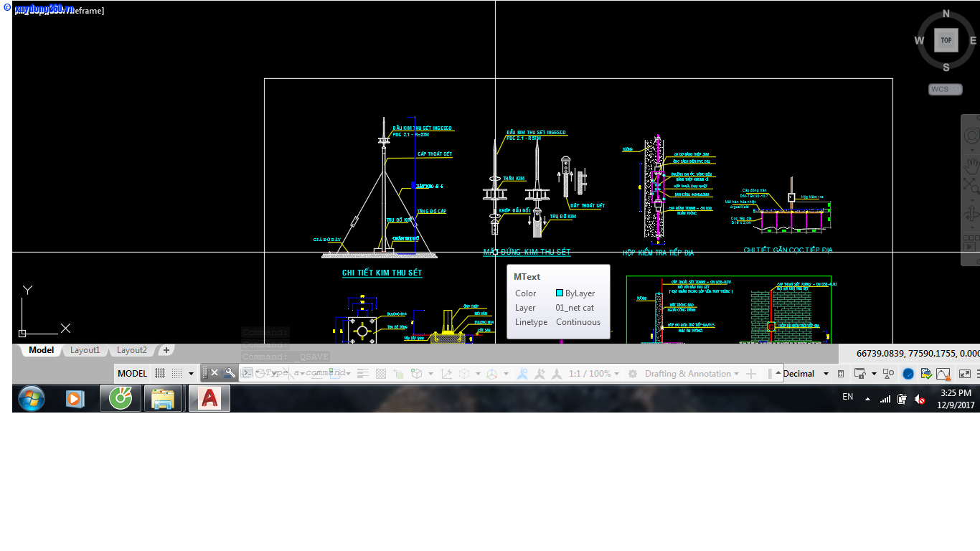Select the East direction on the ViewCube
Image resolution: width=980 pixels, height=551 pixels.
point(974,41)
